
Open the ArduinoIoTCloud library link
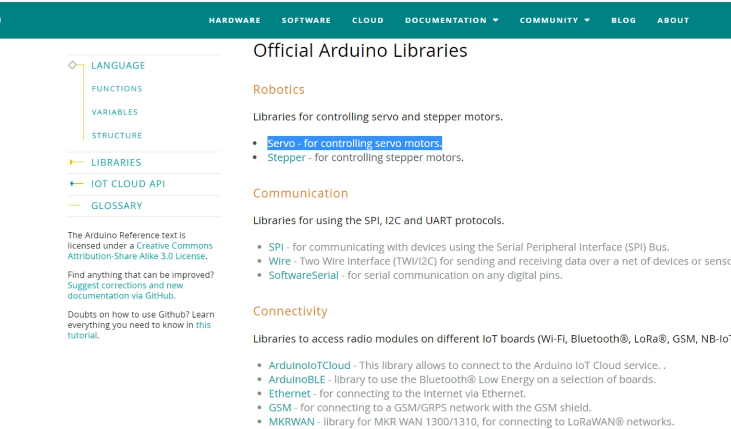pyautogui.click(x=310, y=366)
